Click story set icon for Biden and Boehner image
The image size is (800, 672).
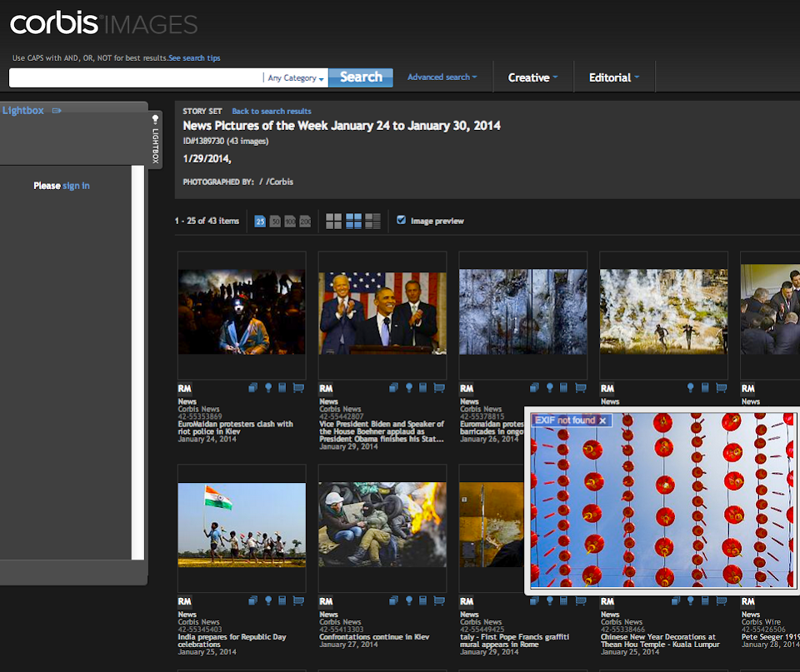click(393, 388)
